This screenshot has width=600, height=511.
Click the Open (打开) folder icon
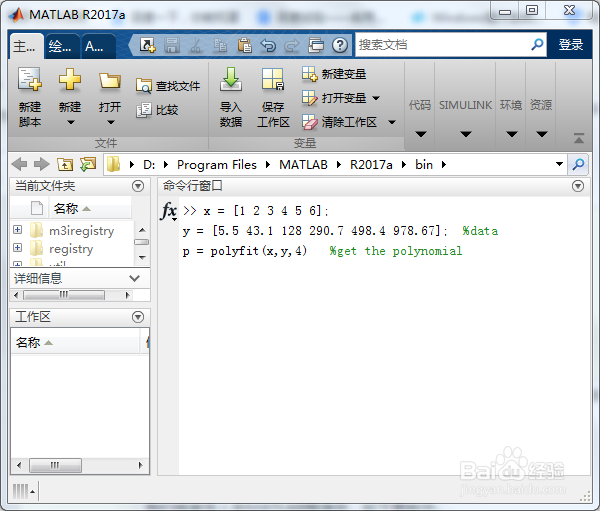click(x=110, y=80)
